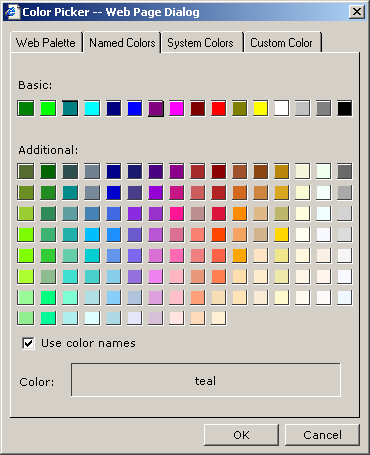Close the Color Picker dialog window
The image size is (370, 455).
click(357, 12)
